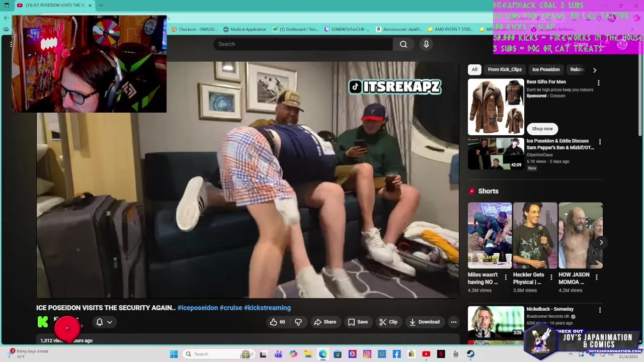Open Windows Start menu
Viewport: 644px width, 362px height.
[174, 354]
